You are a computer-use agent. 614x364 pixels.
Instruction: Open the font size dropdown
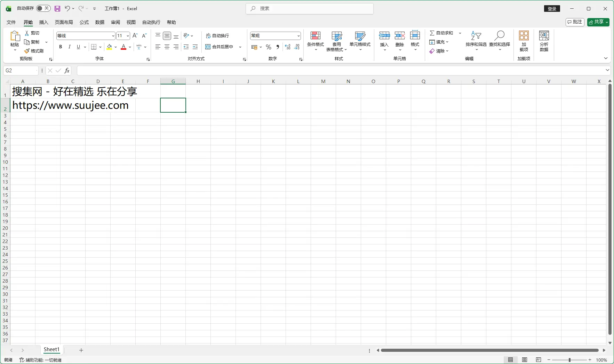click(x=128, y=36)
